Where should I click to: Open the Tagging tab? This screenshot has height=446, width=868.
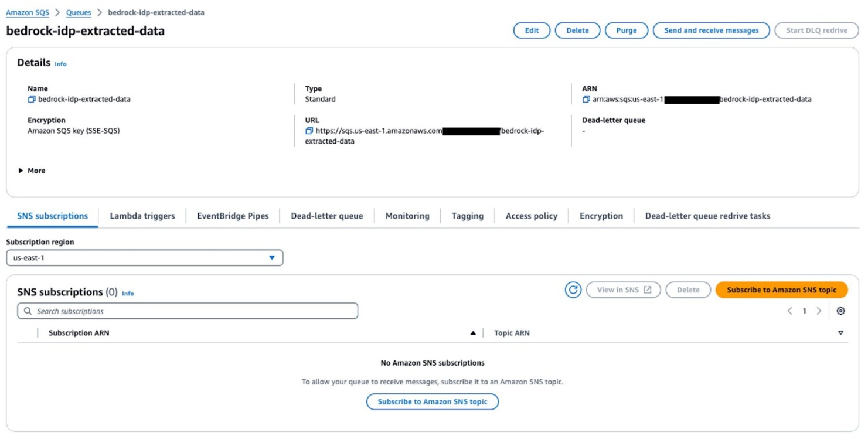point(468,216)
